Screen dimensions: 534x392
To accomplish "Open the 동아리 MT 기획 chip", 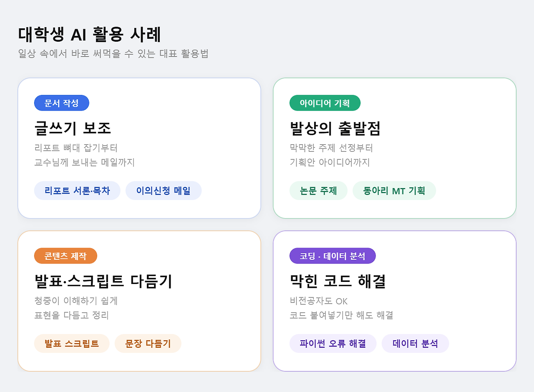I will [x=394, y=191].
